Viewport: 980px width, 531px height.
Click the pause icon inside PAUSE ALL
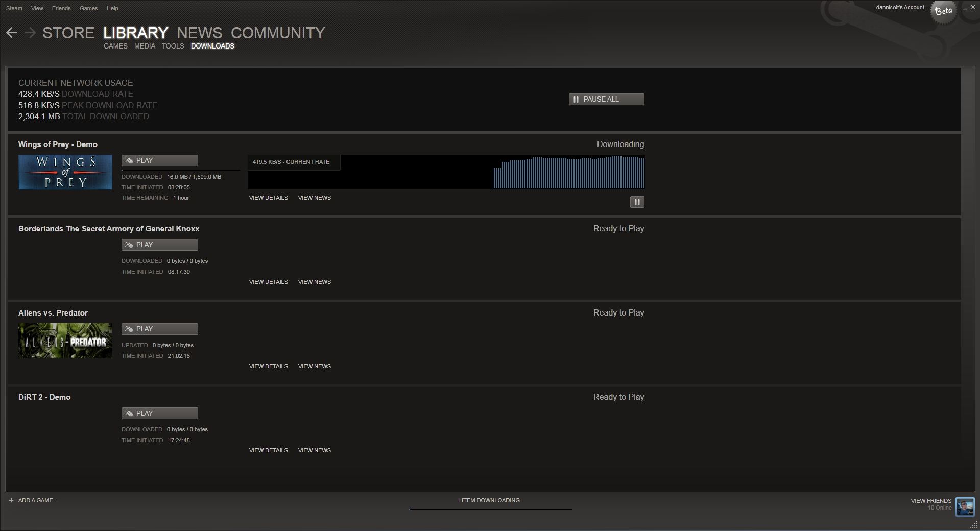pos(576,99)
